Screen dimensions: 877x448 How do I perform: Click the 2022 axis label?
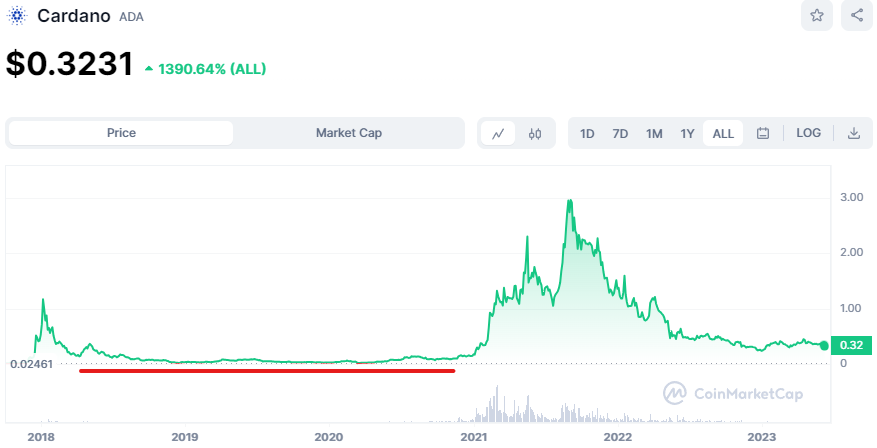pos(617,437)
